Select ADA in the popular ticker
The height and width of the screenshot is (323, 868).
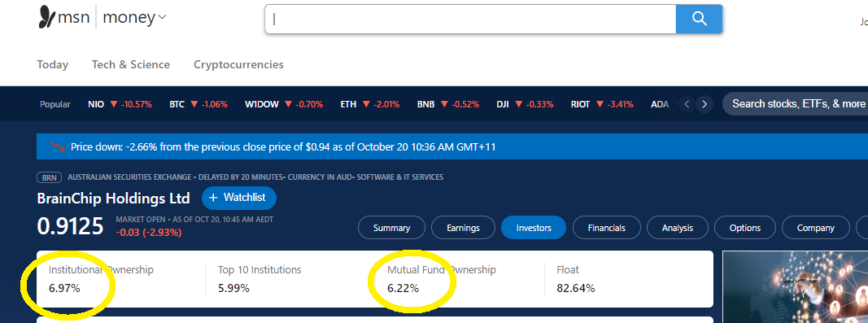pyautogui.click(x=660, y=104)
